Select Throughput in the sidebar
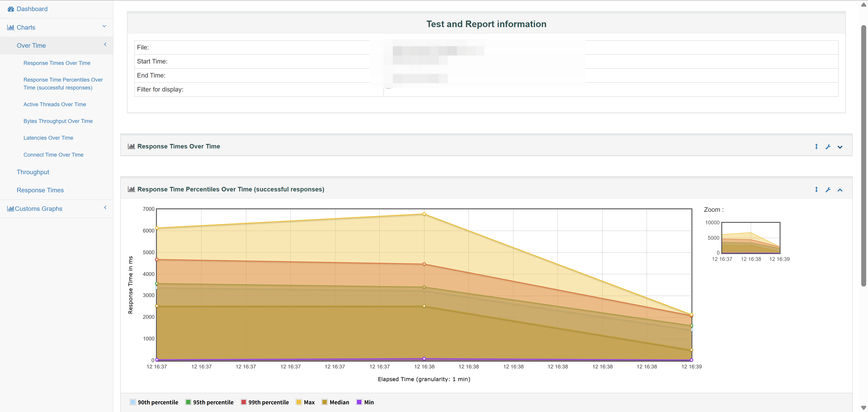The width and height of the screenshot is (868, 412). [x=33, y=172]
